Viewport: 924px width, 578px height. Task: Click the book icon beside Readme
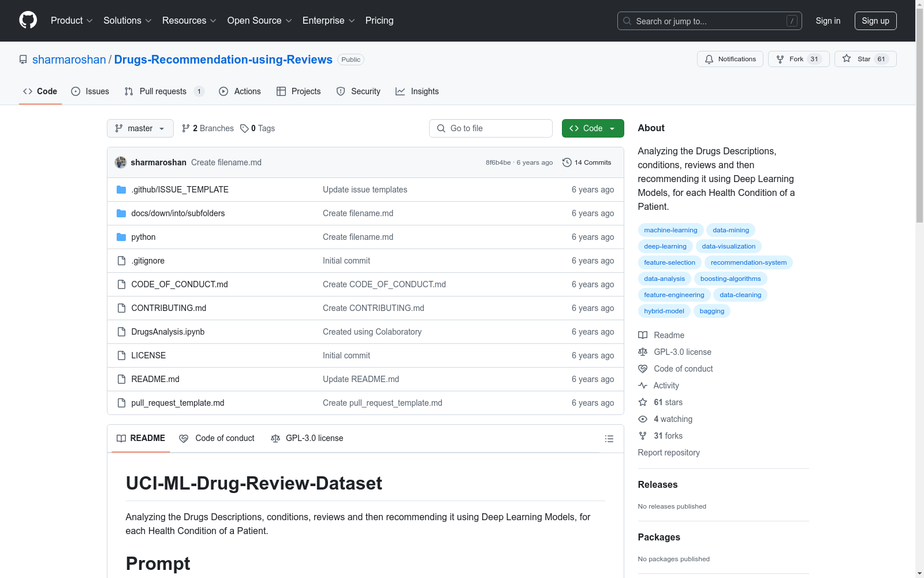(x=643, y=335)
